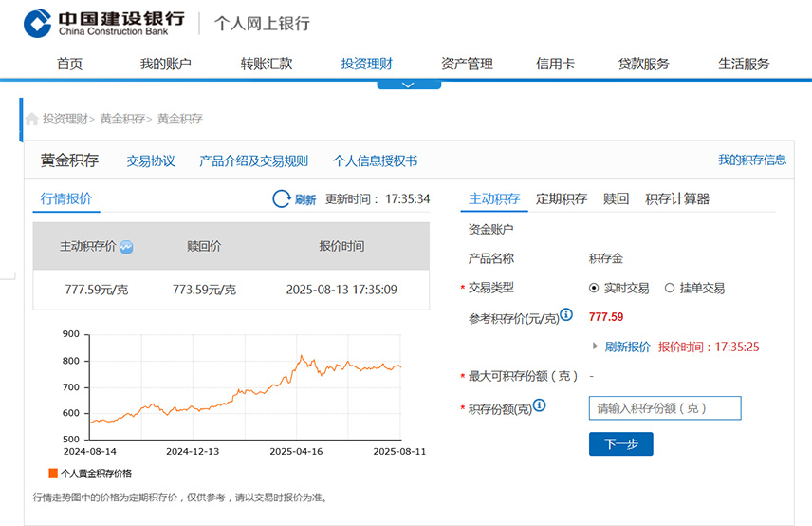Switch to the 定期积存 tab
812x526 pixels.
pos(562,199)
